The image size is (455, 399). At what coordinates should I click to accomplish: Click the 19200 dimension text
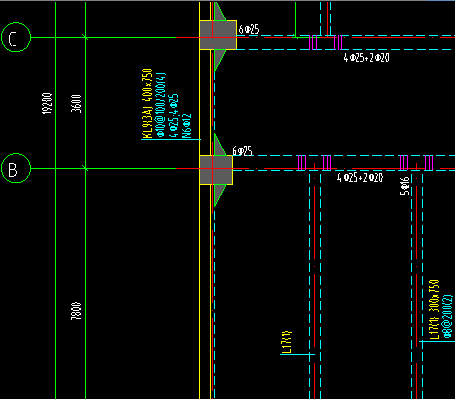coord(47,103)
